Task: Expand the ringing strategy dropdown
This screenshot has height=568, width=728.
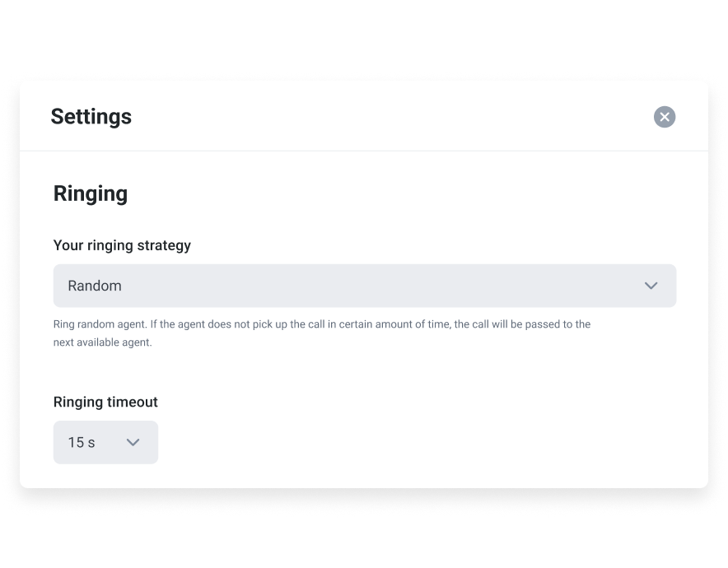Action: (364, 286)
